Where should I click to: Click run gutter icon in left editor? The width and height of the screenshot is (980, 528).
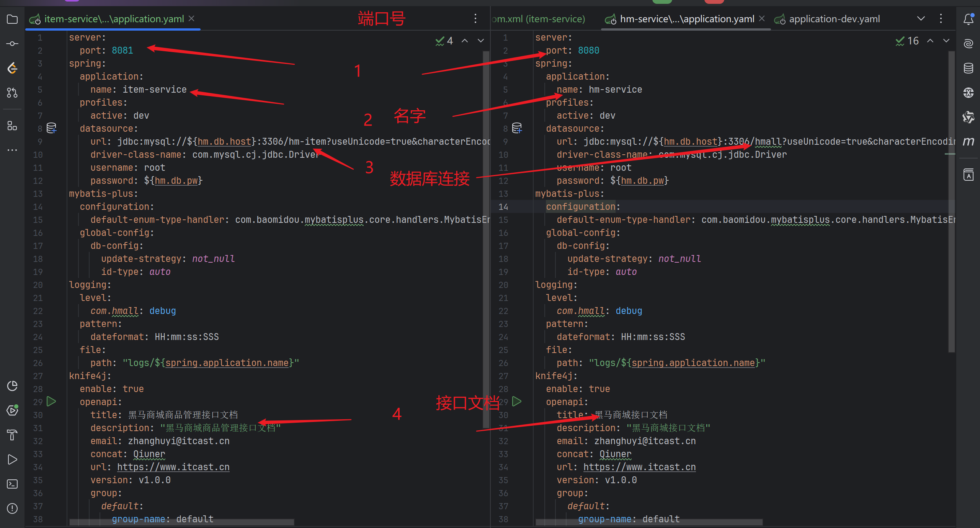coord(51,401)
